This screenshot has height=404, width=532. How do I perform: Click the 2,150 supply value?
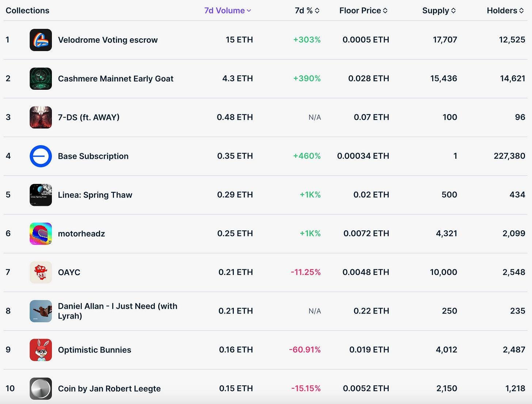[x=446, y=388]
